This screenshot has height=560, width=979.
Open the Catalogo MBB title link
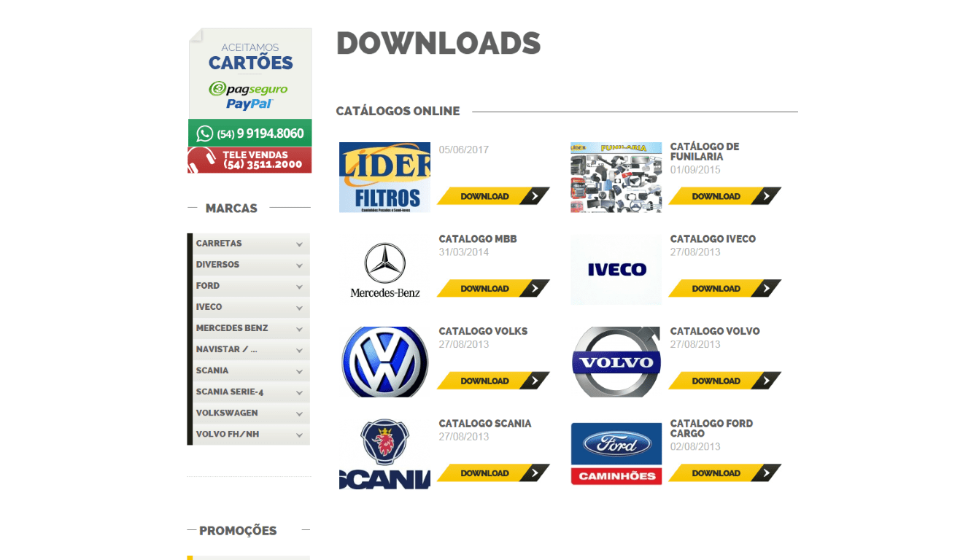point(478,239)
